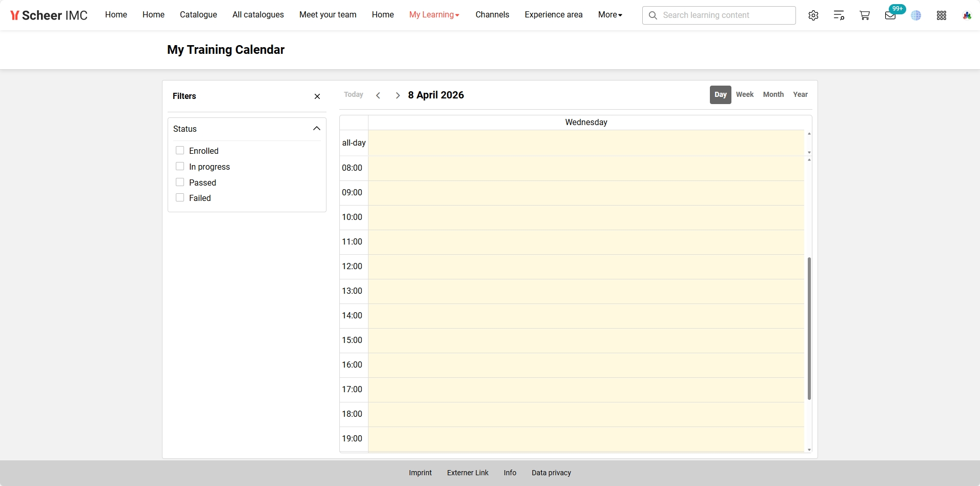Click the 14:00 time slot
980x486 pixels.
(586, 316)
